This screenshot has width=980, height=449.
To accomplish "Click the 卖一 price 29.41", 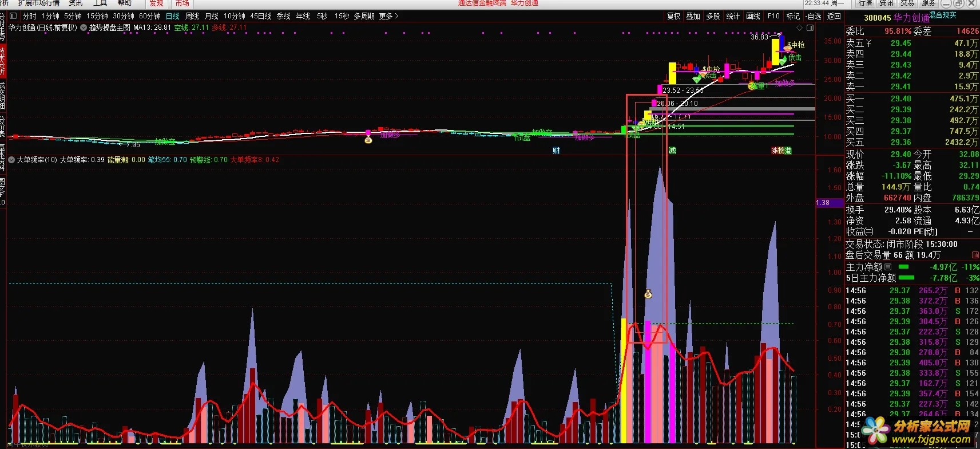I will (x=900, y=86).
